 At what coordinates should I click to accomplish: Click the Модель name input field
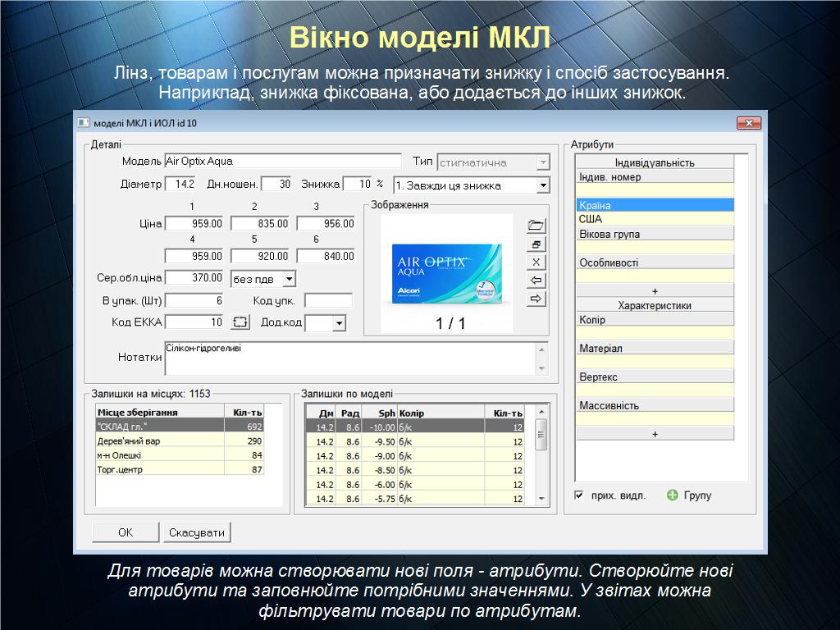pos(282,162)
